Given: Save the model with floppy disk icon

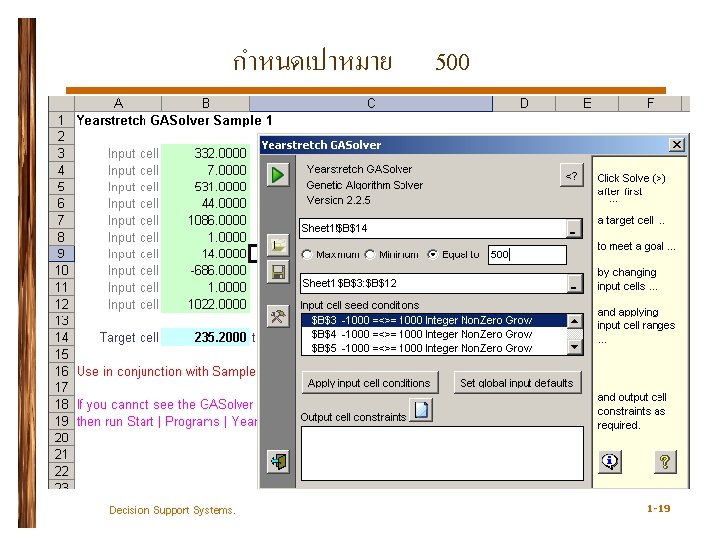Looking at the screenshot, I should click(278, 272).
